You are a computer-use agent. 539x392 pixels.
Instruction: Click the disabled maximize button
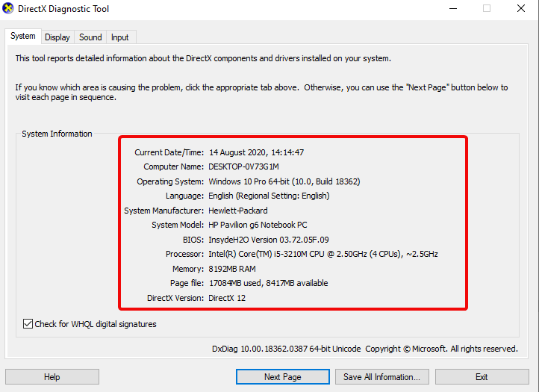[487, 9]
